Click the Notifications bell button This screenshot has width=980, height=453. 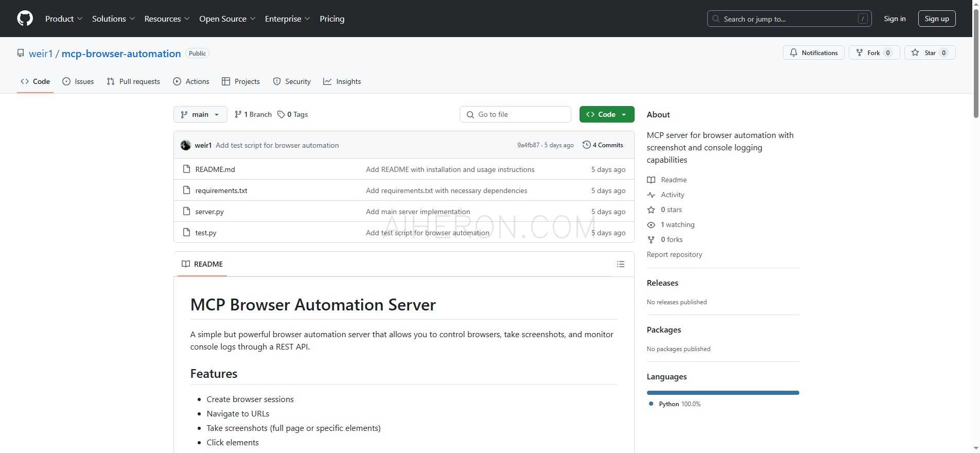[813, 53]
